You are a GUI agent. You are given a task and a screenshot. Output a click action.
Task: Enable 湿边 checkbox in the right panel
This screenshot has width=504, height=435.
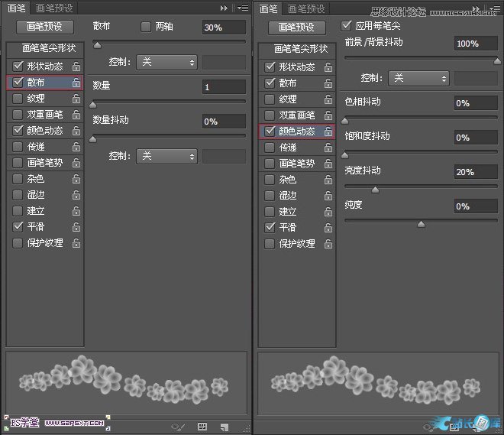pyautogui.click(x=269, y=195)
